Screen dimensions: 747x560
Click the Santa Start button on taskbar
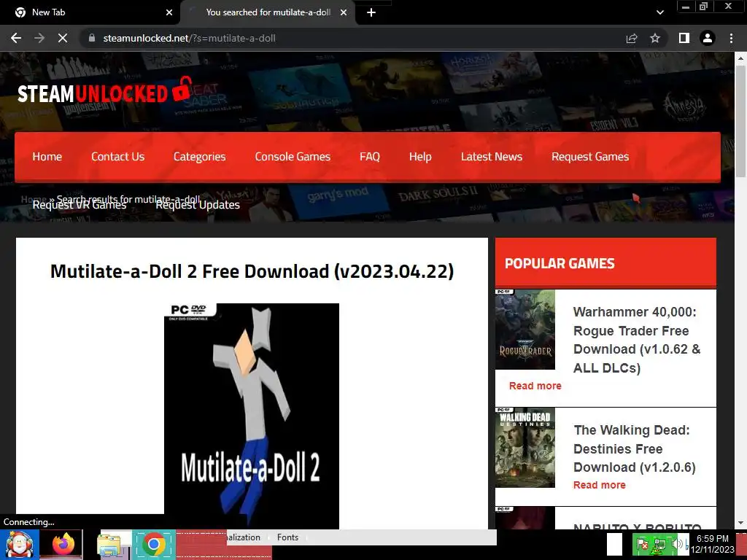19,544
